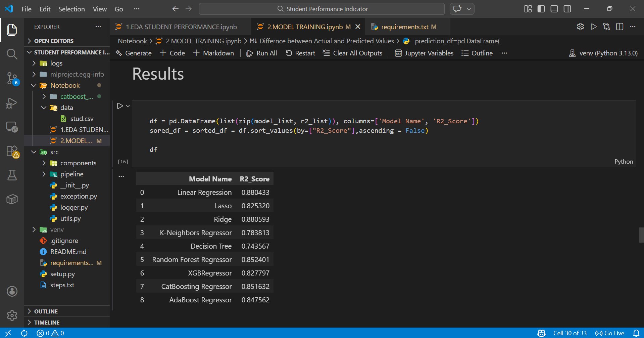
Task: Toggle the secondary side bar layout button
Action: (x=567, y=9)
